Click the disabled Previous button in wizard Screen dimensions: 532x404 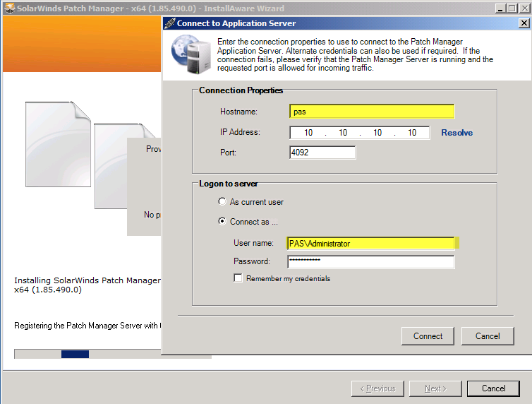377,388
